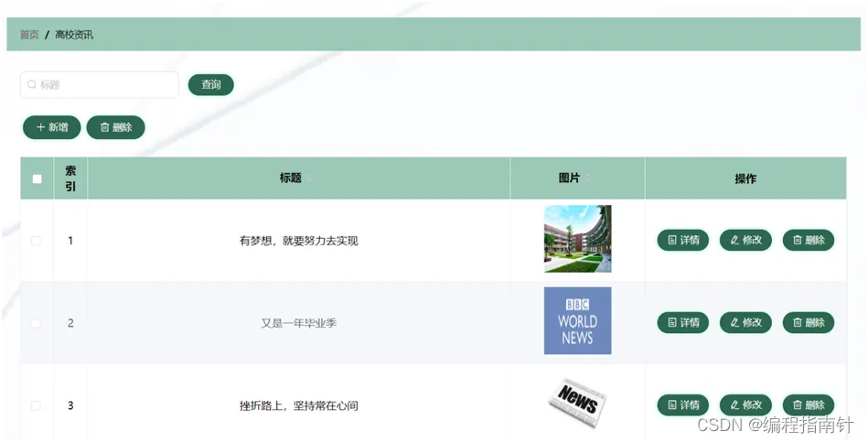The image size is (868, 442).
Task: Click the magnifier icon in search field
Action: click(x=31, y=85)
